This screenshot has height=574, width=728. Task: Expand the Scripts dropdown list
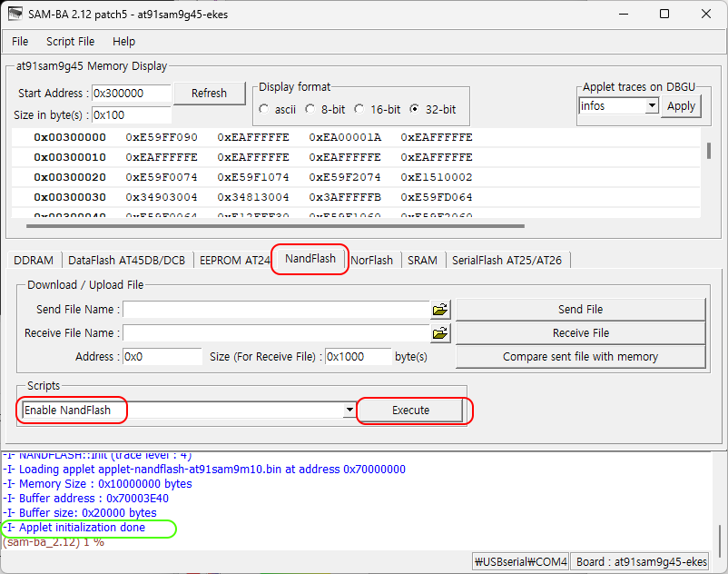click(x=349, y=411)
